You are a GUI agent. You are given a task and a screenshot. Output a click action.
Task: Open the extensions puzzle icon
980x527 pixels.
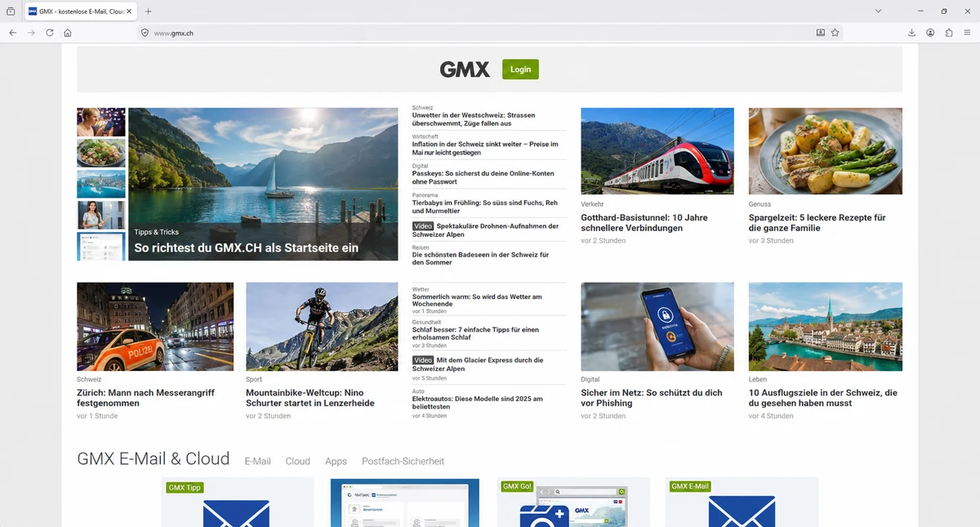click(949, 33)
